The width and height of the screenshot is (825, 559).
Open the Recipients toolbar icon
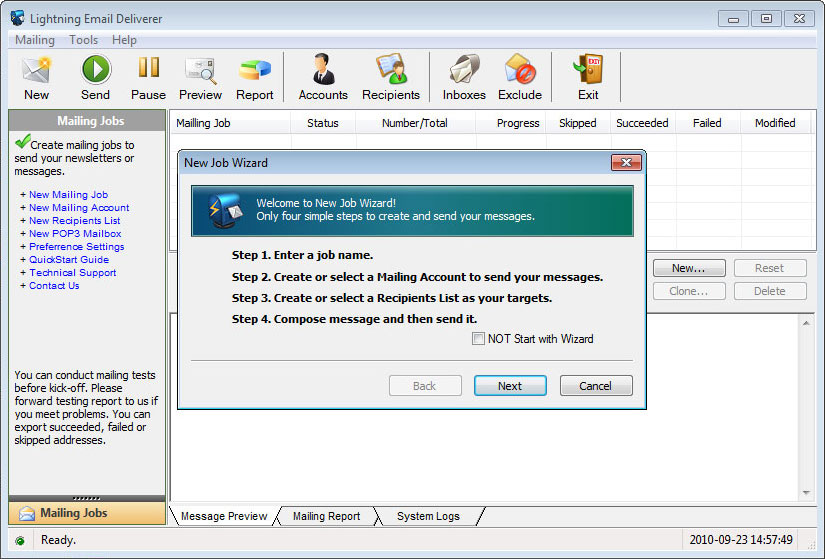click(391, 69)
